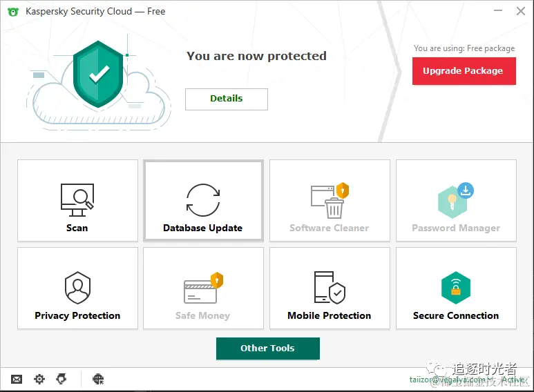534x392 pixels.
Task: Click the globe icon in bottom bar
Action: 98,379
